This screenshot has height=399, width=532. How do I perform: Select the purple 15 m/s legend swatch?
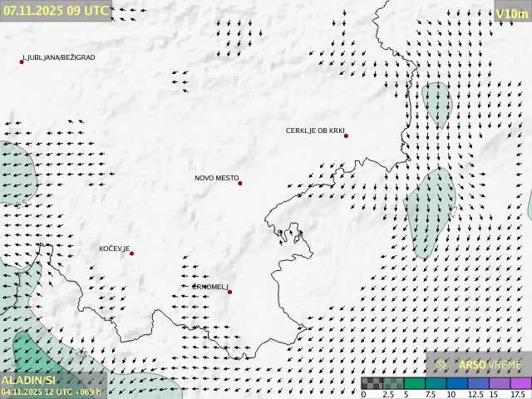click(499, 383)
